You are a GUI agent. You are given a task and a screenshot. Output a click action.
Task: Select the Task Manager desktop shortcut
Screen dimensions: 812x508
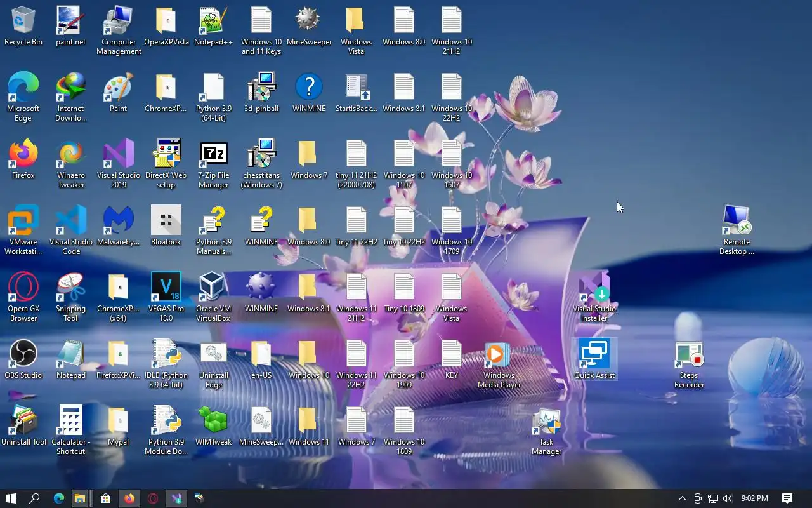tap(547, 431)
